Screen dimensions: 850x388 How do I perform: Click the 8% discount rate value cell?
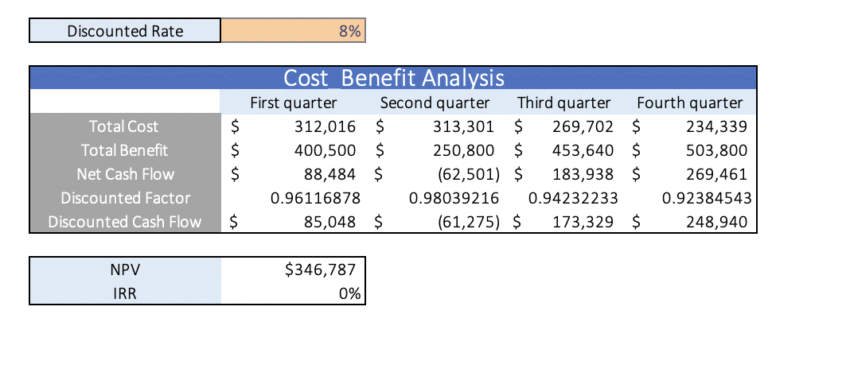[x=293, y=30]
